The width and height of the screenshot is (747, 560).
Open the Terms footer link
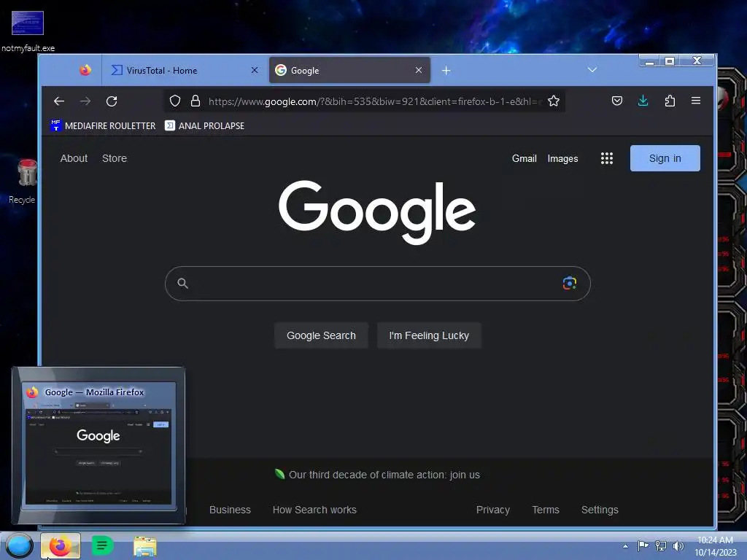click(546, 510)
